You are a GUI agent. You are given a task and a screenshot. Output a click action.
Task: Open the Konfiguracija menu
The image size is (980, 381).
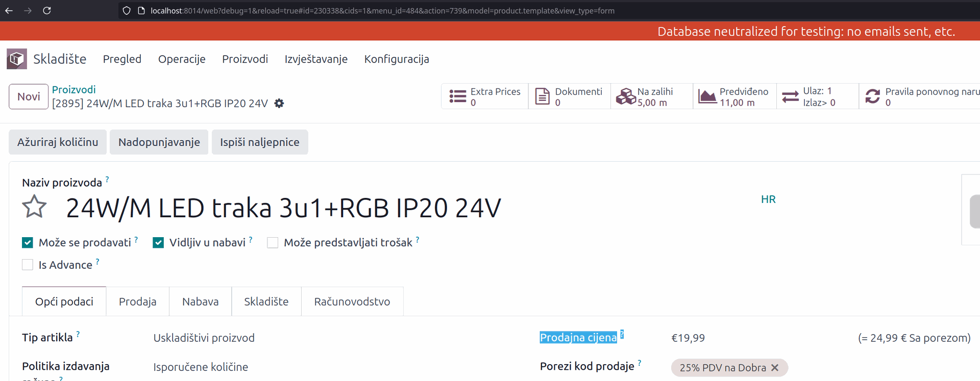pyautogui.click(x=396, y=59)
